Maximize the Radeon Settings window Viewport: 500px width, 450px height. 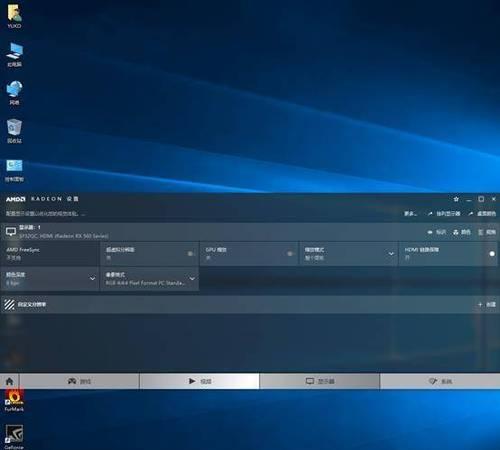(481, 199)
